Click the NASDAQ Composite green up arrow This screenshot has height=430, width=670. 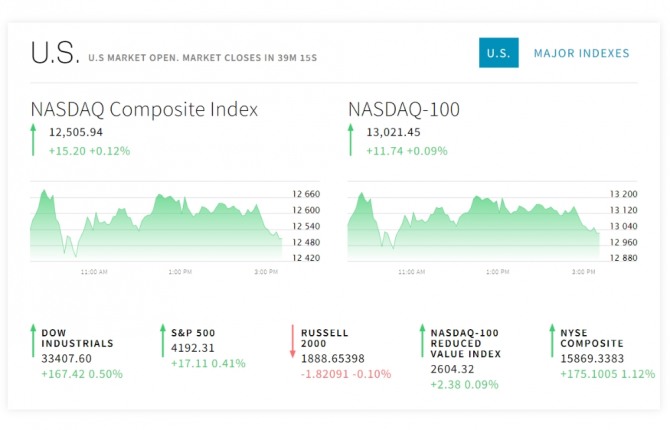tap(33, 140)
